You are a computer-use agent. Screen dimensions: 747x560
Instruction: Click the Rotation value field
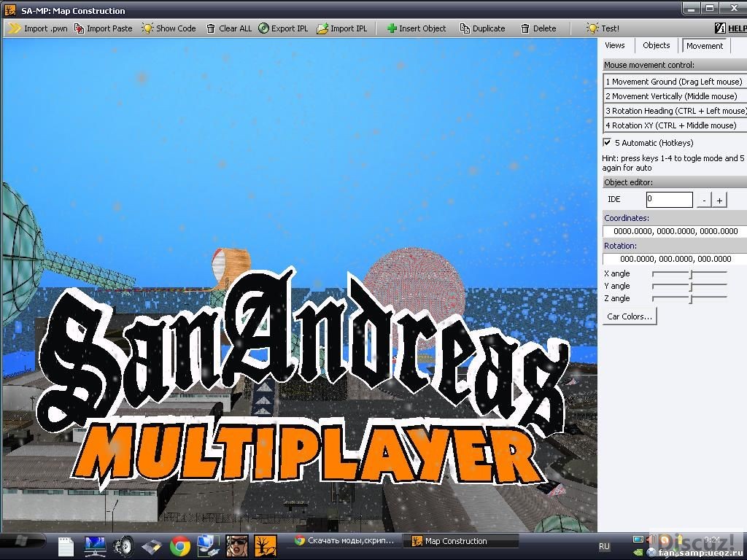[675, 259]
